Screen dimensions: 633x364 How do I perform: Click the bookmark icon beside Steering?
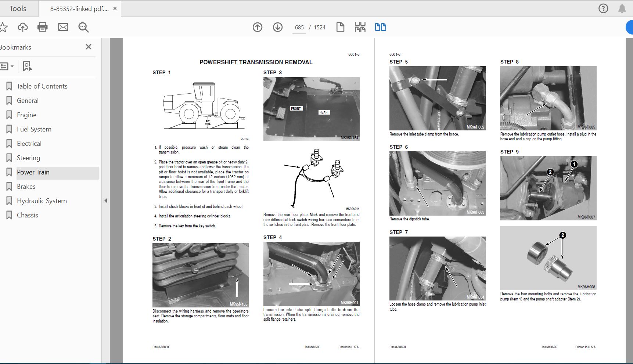tap(9, 158)
